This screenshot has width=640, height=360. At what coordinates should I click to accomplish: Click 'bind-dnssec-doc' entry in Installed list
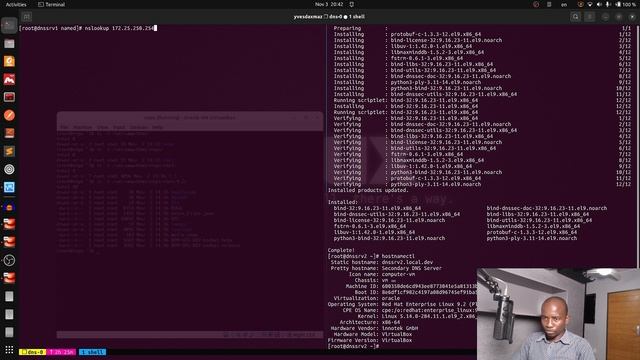point(547,208)
